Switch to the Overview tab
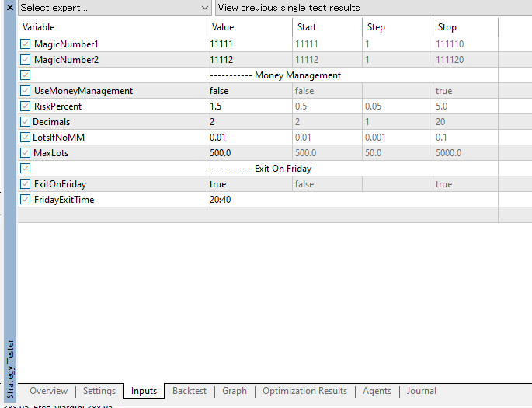Viewport: 532px width, 408px height. 48,391
